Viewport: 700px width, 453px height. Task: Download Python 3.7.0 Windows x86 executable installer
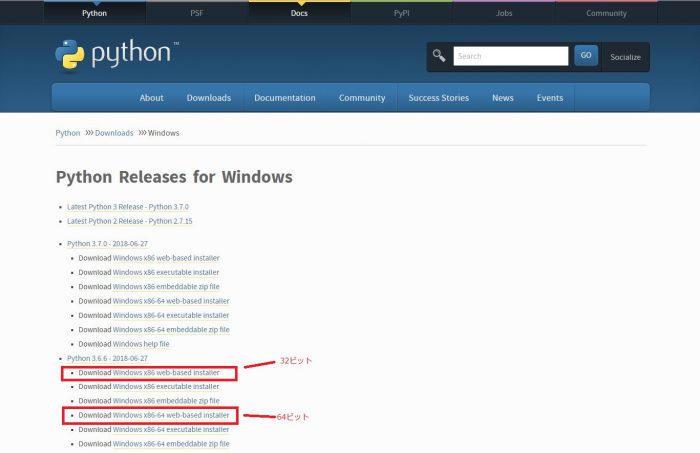click(x=166, y=272)
